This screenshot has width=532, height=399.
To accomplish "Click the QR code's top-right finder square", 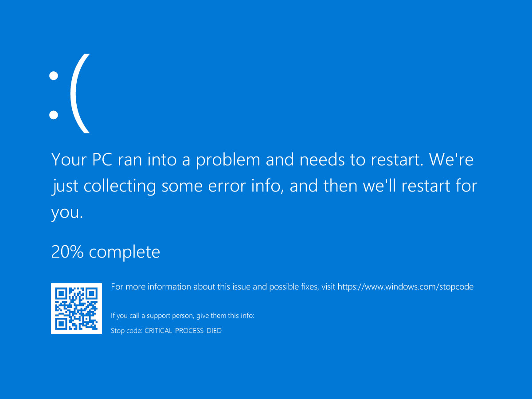I will pyautogui.click(x=91, y=293).
